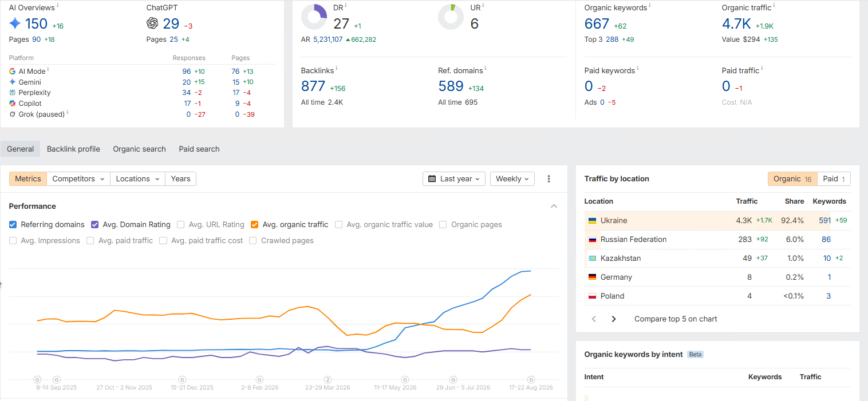
Task: Switch to the Backlink profile tab
Action: point(73,149)
